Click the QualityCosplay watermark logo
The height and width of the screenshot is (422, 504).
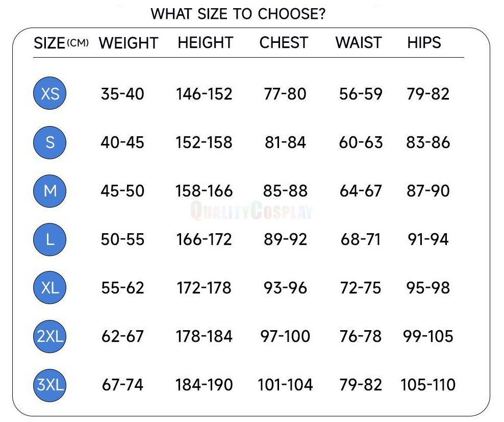[x=251, y=210]
